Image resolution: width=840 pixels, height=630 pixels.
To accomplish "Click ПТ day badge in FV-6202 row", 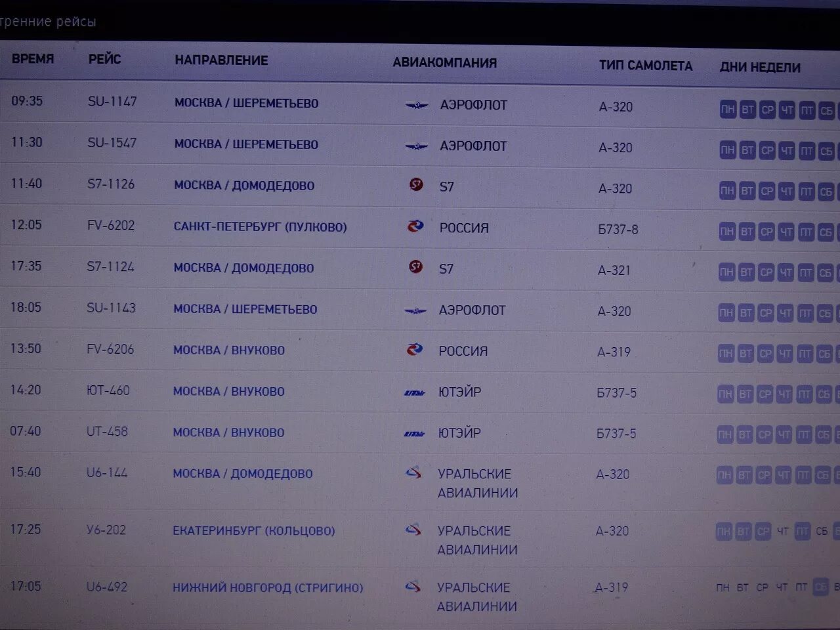I will click(x=806, y=232).
